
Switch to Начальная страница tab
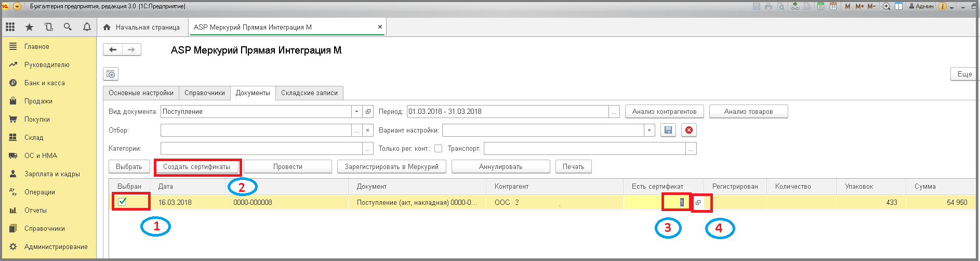142,27
